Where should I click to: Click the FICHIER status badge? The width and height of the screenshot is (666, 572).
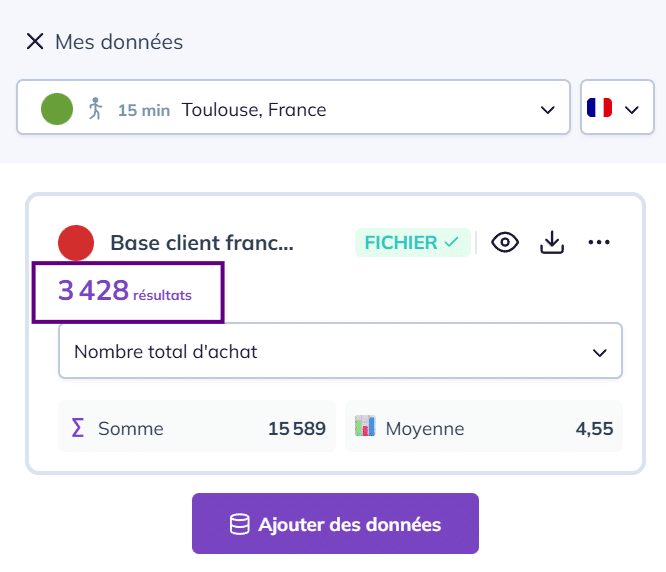pos(412,242)
